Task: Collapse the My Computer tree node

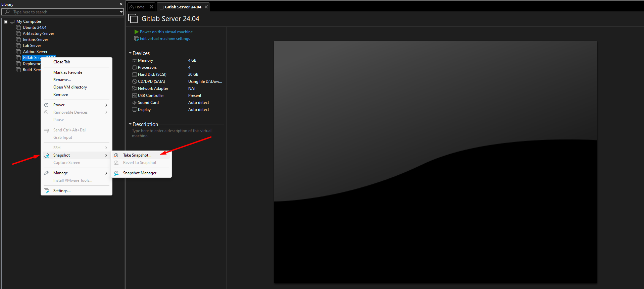Action: click(6, 22)
